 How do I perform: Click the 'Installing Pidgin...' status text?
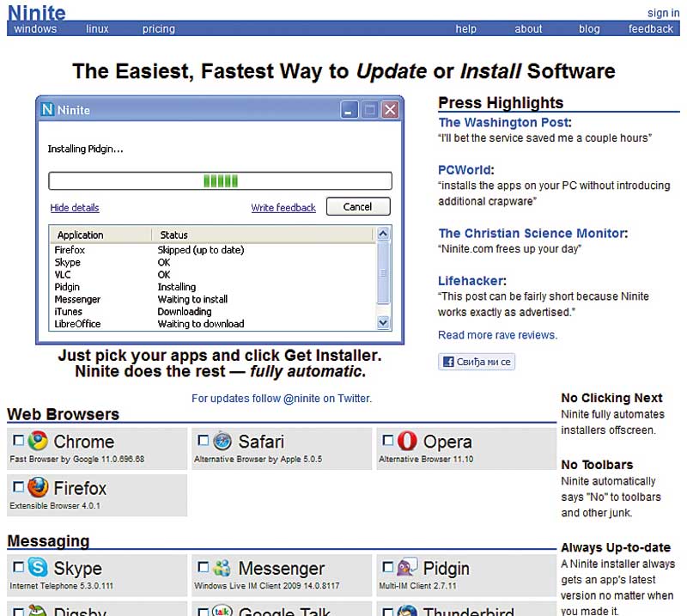pyautogui.click(x=85, y=149)
